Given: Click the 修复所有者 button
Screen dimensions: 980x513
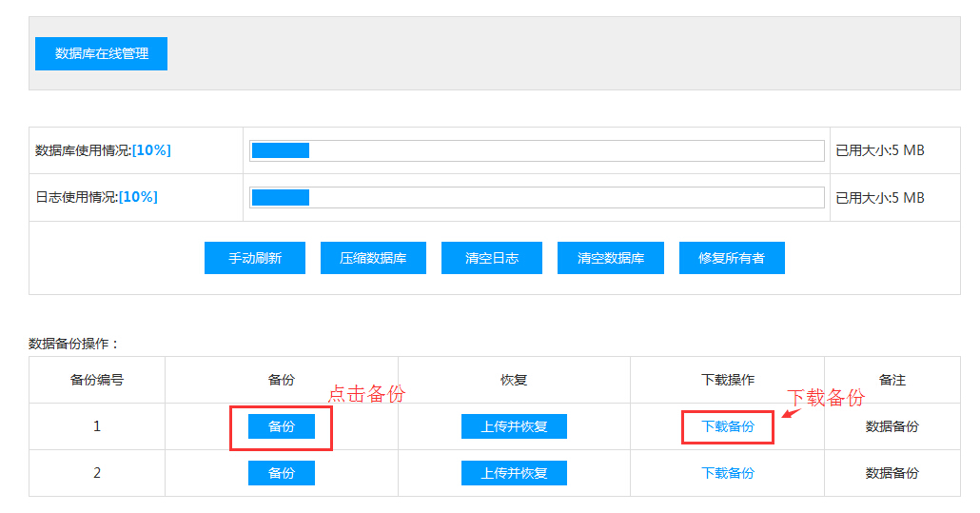Looking at the screenshot, I should point(731,258).
